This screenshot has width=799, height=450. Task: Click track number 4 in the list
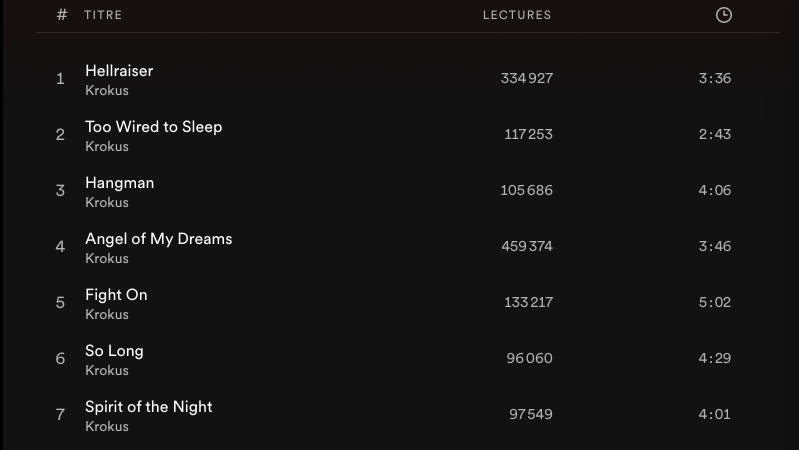coord(60,246)
